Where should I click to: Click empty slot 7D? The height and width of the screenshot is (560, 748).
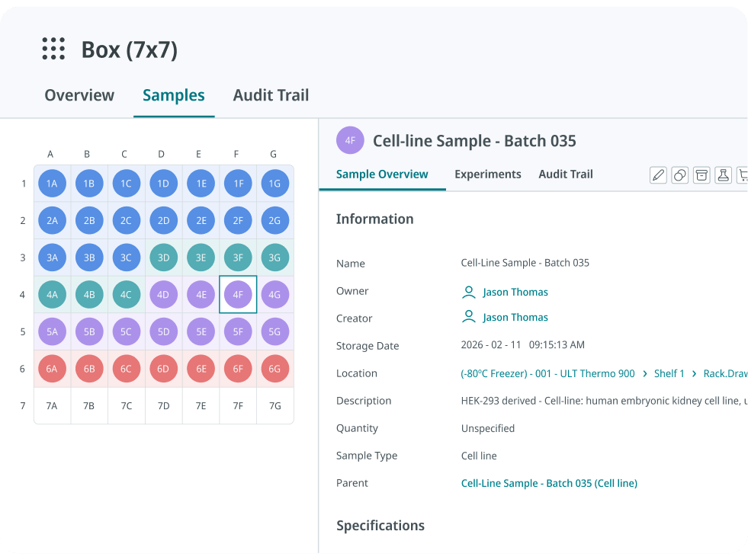(164, 405)
